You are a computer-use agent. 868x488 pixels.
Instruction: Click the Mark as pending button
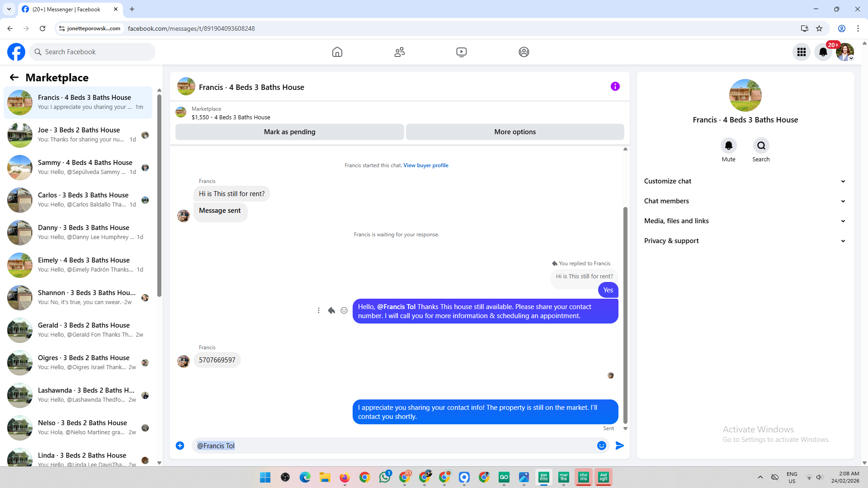point(289,132)
